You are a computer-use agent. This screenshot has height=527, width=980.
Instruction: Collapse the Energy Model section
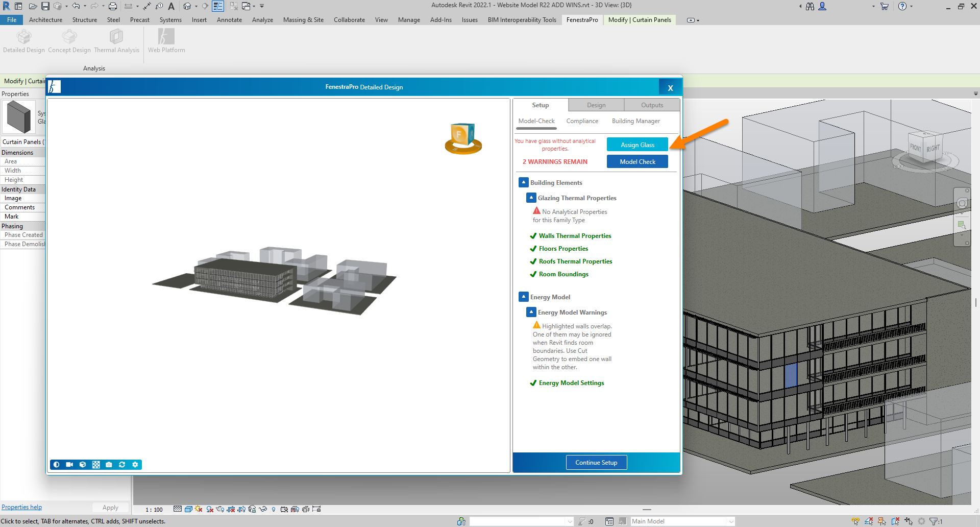[x=524, y=297]
